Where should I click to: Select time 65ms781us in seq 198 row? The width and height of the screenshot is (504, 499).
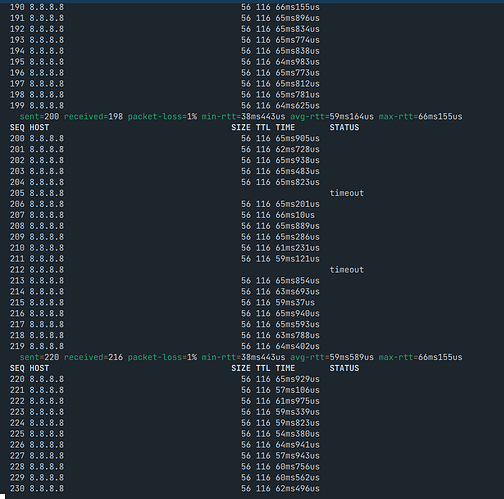pyautogui.click(x=297, y=95)
